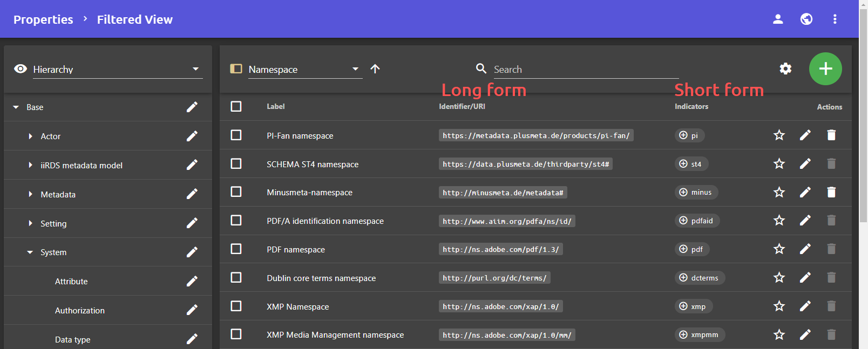
Task: Click the green add plus button
Action: tap(825, 69)
